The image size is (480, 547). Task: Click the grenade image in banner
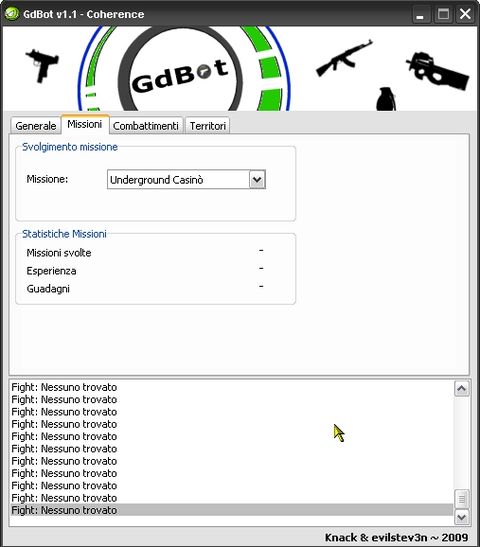coord(386,99)
